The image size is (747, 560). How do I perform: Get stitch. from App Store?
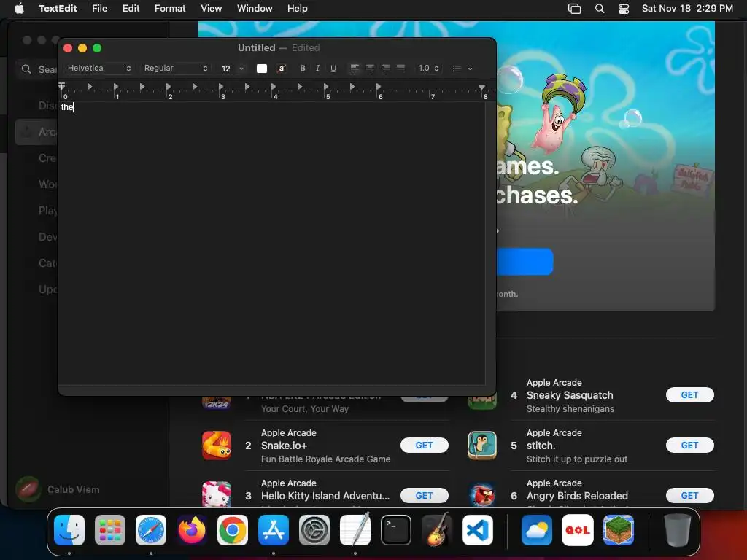click(x=689, y=446)
